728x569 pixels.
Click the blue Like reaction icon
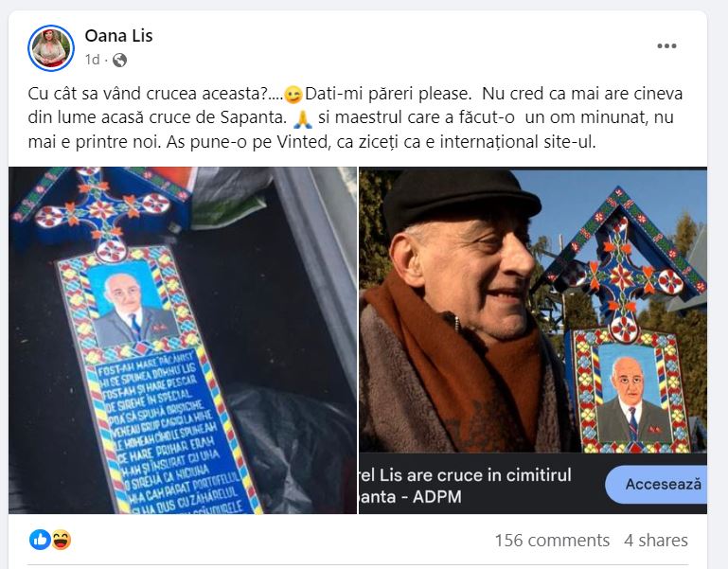(x=40, y=540)
